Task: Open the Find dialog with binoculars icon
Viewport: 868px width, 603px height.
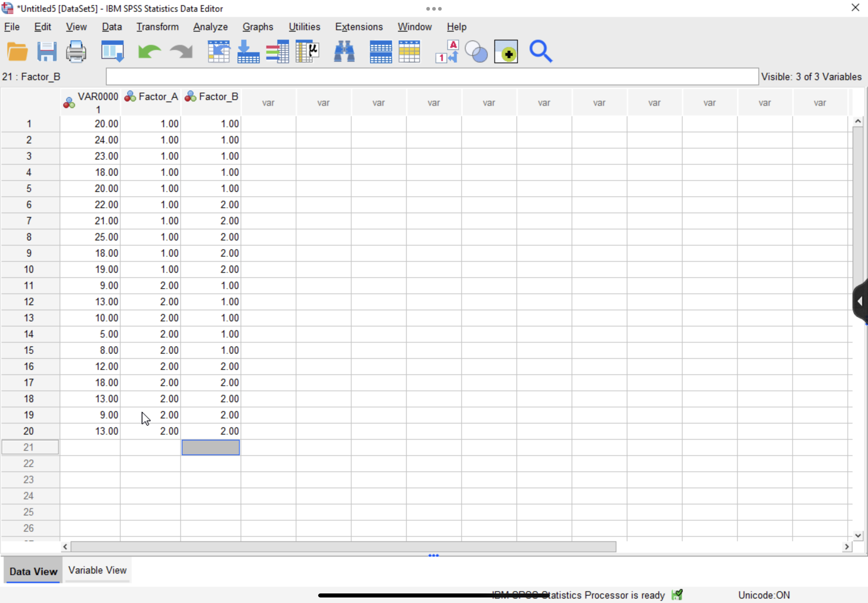Action: pos(344,51)
